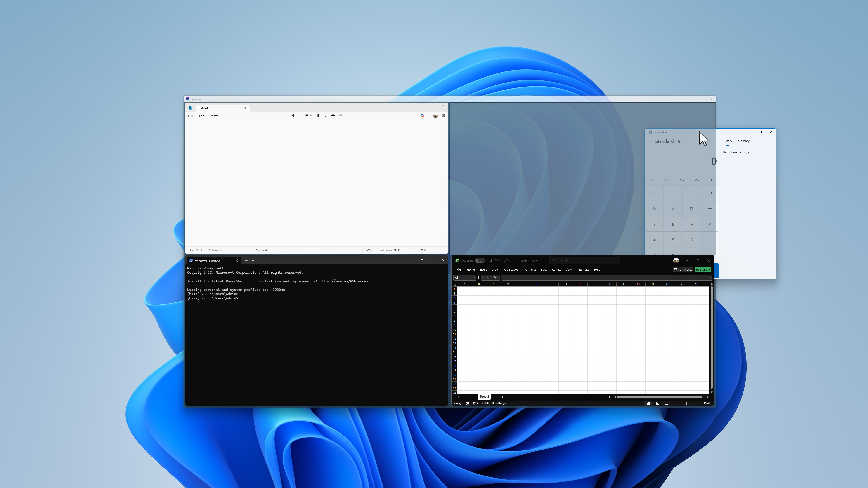Image resolution: width=868 pixels, height=488 pixels.
Task: Insert a hyperlink in Notepad's toolbar
Action: [333, 116]
